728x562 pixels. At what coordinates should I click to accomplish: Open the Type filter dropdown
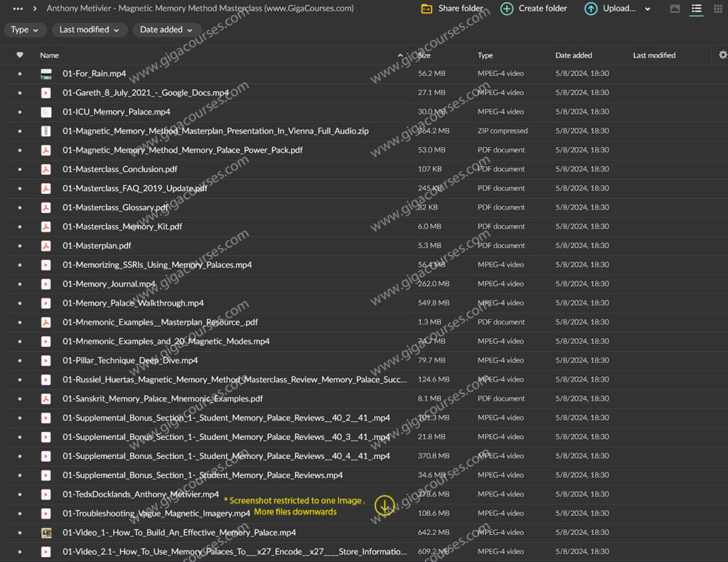[x=25, y=30]
